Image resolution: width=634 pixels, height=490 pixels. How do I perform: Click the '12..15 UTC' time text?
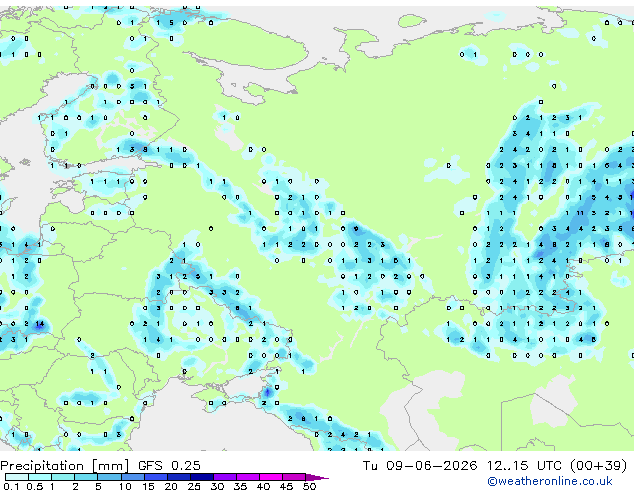pos(524,466)
